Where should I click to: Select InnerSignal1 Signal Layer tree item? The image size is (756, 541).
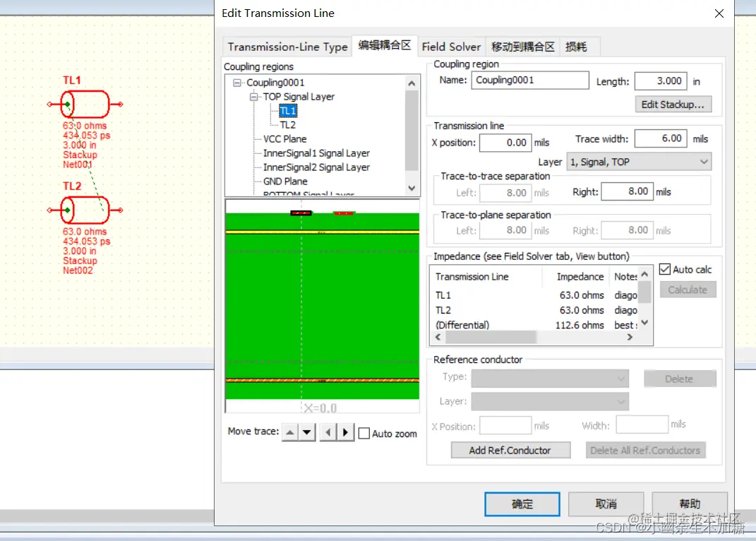[316, 153]
